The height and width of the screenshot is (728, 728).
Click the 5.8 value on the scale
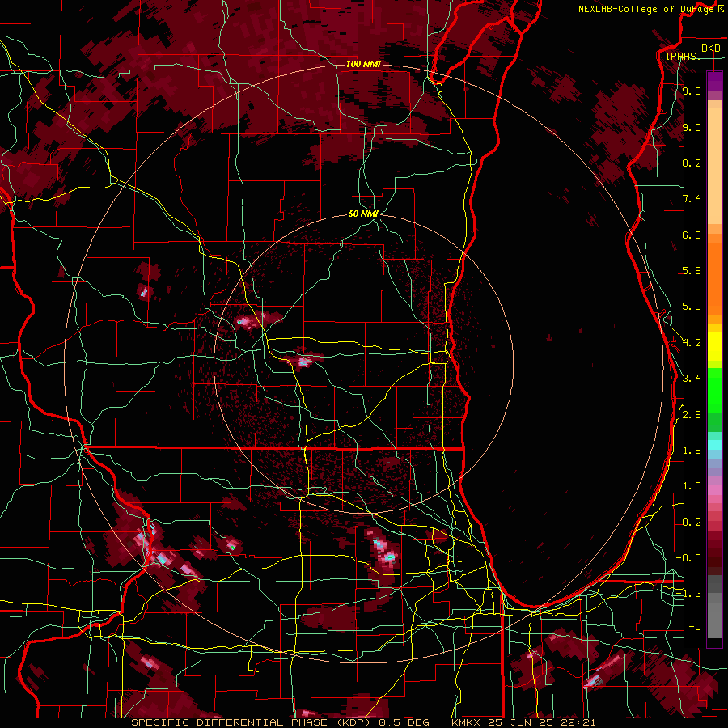pyautogui.click(x=692, y=271)
